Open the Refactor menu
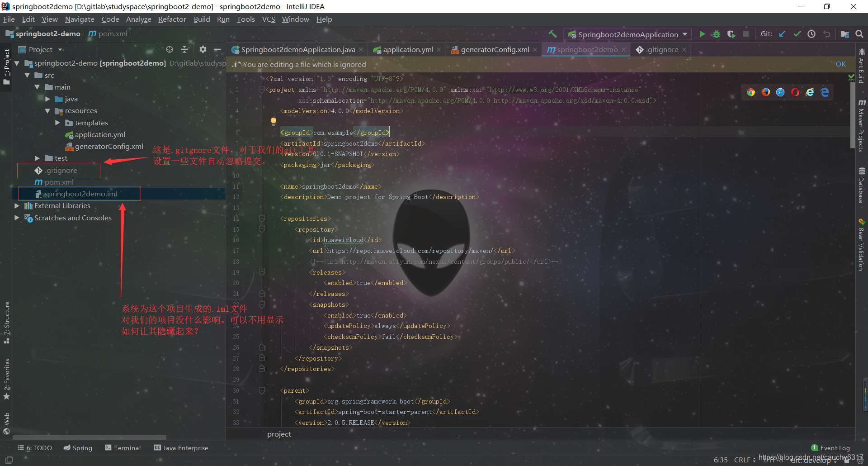The image size is (868, 466). [172, 19]
